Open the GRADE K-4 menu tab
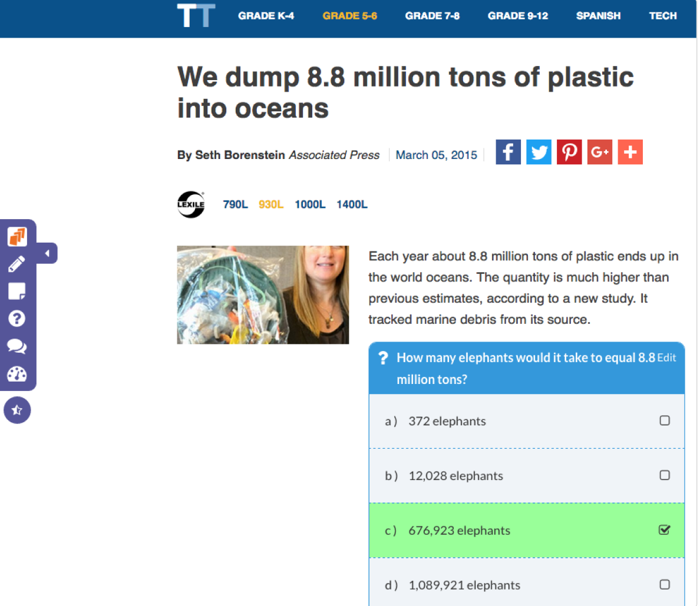 (x=266, y=16)
